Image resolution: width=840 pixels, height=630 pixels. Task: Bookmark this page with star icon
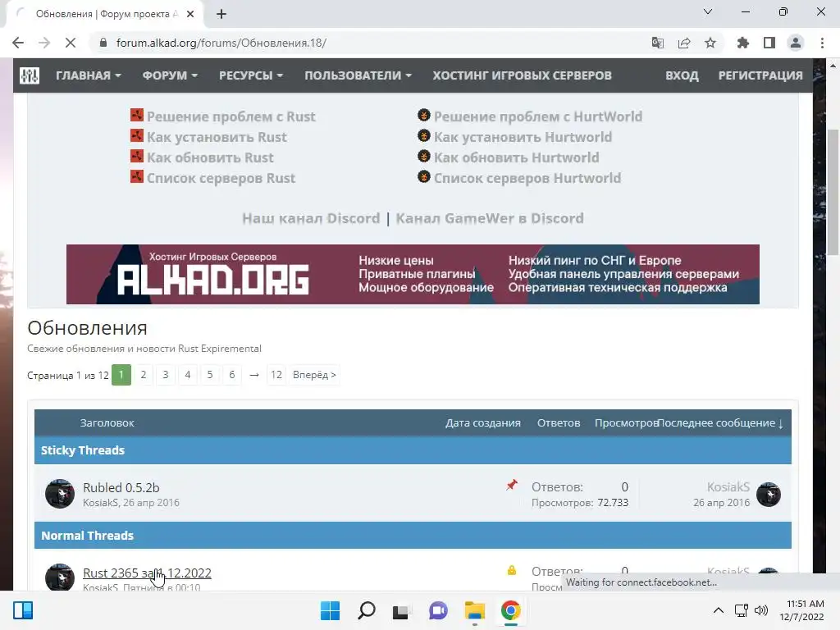click(710, 43)
